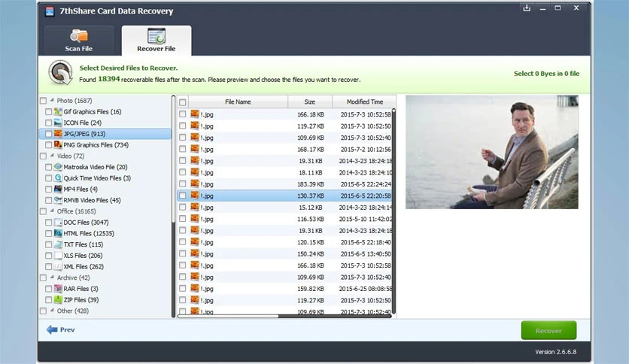629x364 pixels.
Task: Check the Photo (1687) category checkbox
Action: coord(44,101)
